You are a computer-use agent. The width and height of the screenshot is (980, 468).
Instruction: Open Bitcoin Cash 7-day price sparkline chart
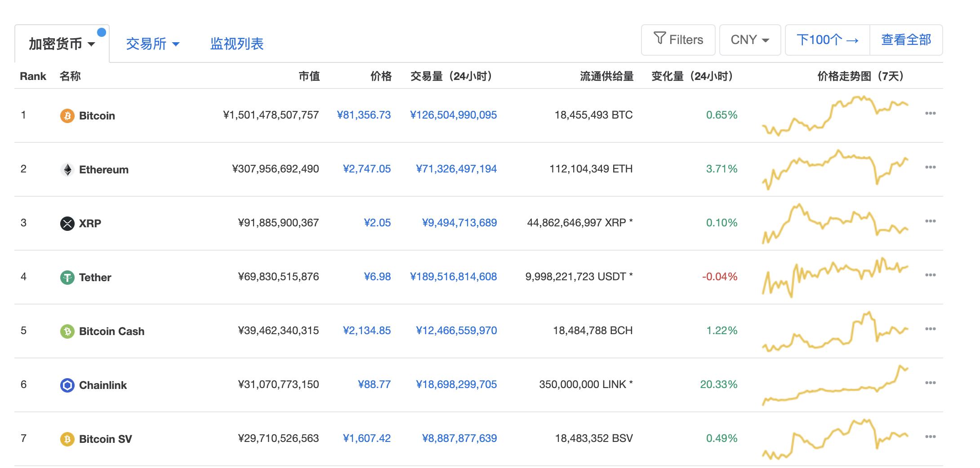(x=835, y=331)
